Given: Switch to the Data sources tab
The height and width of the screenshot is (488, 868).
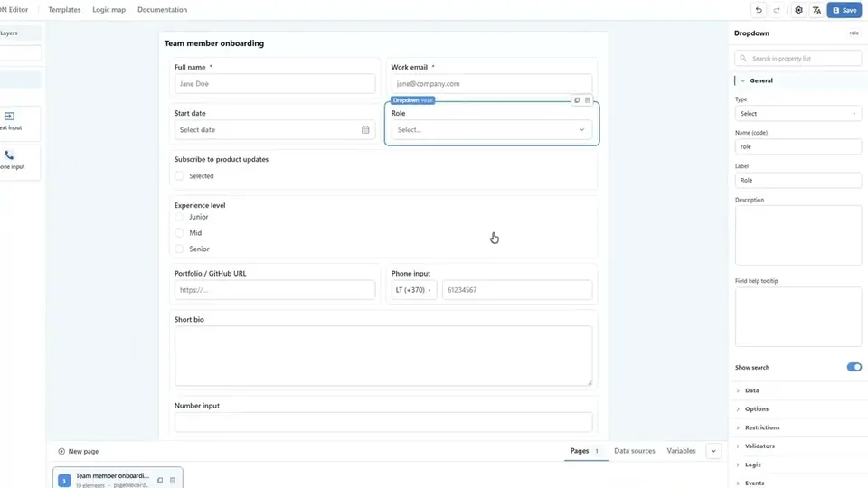Looking at the screenshot, I should (635, 451).
